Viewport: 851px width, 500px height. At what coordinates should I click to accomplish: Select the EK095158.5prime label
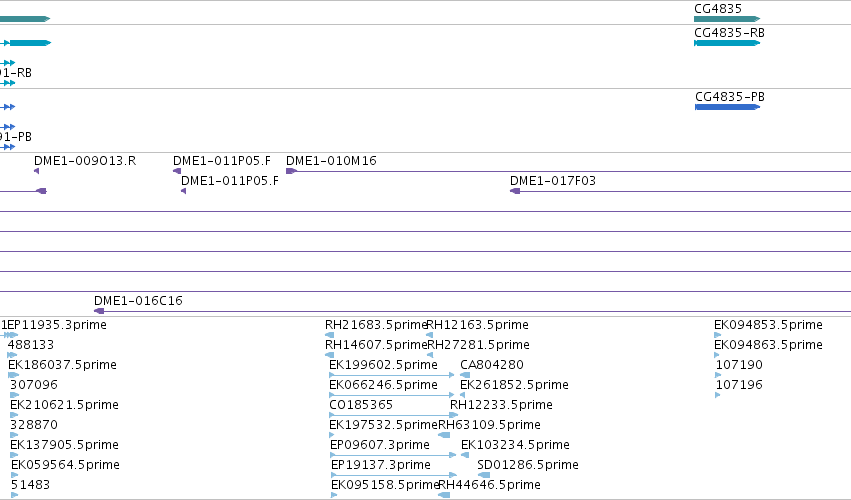coord(385,485)
